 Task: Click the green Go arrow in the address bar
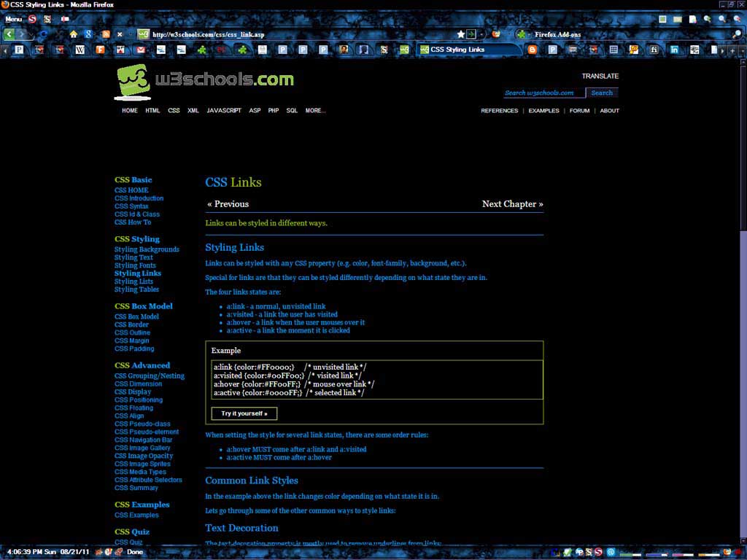(x=471, y=34)
